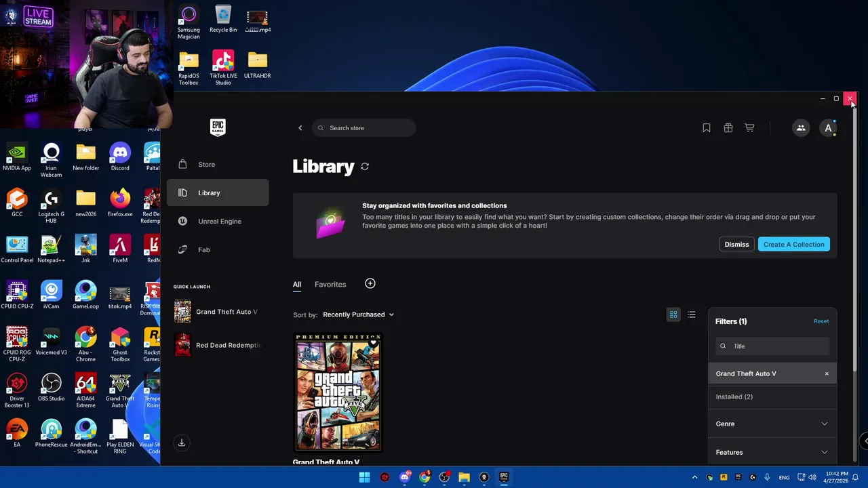The height and width of the screenshot is (488, 868).
Task: Click the Grand Theft Auto V title under the cover
Action: point(326,462)
